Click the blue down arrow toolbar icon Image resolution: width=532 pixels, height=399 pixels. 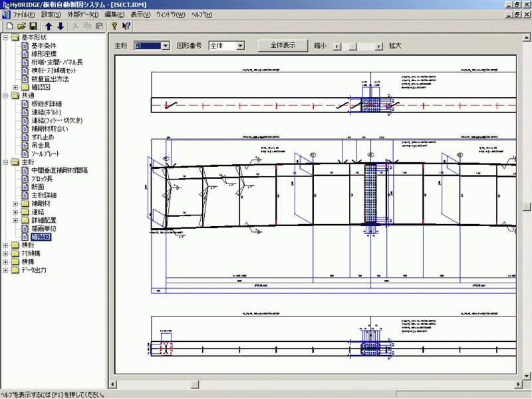coord(61,26)
